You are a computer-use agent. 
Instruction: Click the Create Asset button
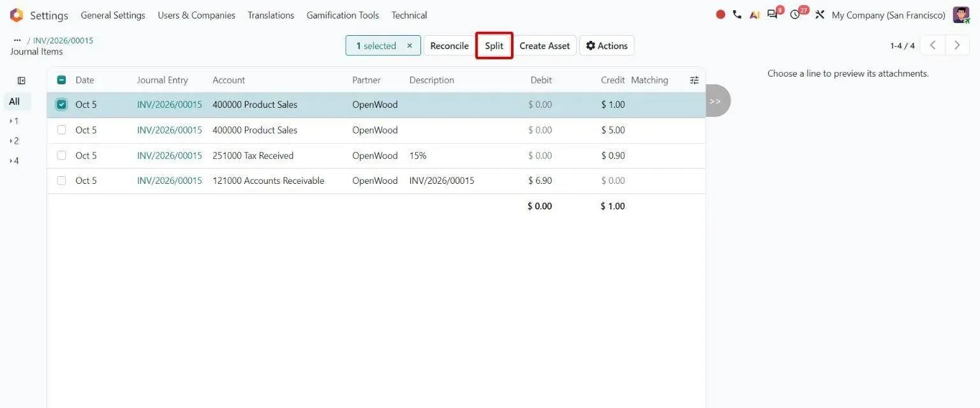coord(544,45)
